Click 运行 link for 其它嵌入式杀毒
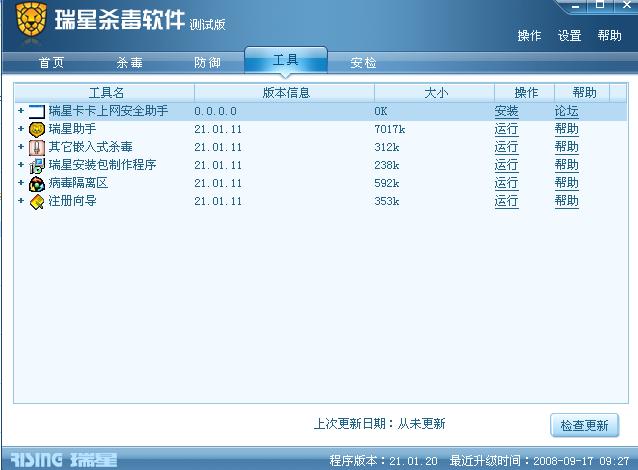This screenshot has height=470, width=638. (x=507, y=147)
